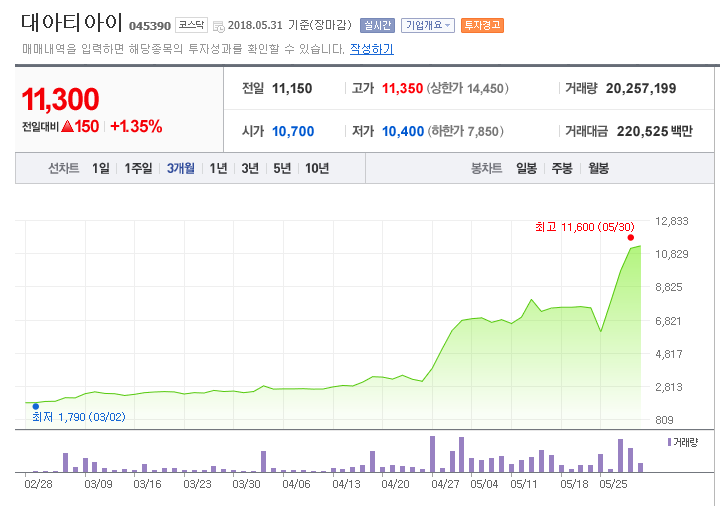Click the 저가 value 10,400

(403, 131)
